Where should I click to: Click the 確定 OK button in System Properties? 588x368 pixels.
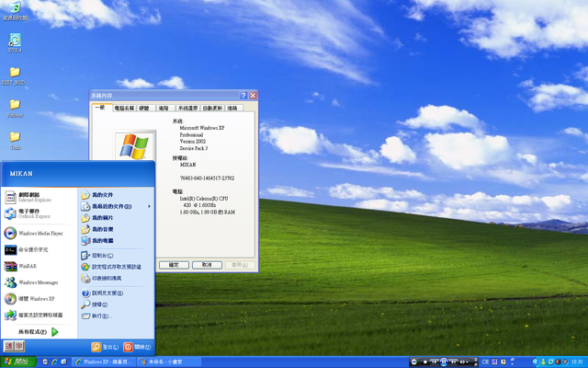coord(169,264)
